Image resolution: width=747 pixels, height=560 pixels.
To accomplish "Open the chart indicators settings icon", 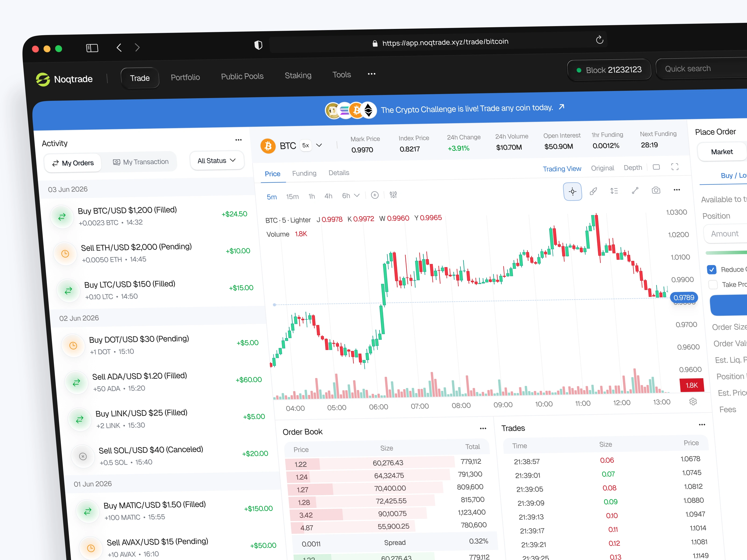I will [x=393, y=195].
